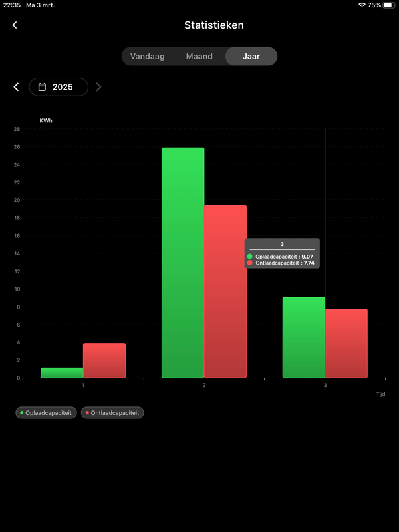The image size is (399, 532).
Task: Advance to next year chevron
Action: [98, 87]
